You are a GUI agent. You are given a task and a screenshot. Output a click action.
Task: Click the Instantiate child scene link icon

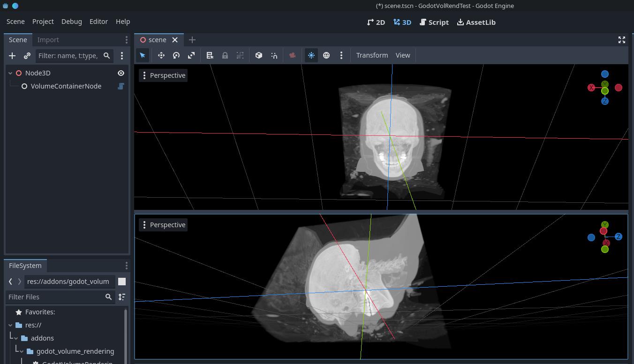(x=27, y=56)
